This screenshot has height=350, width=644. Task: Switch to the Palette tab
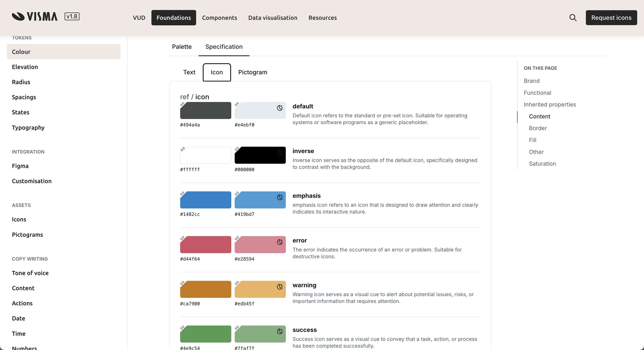182,47
